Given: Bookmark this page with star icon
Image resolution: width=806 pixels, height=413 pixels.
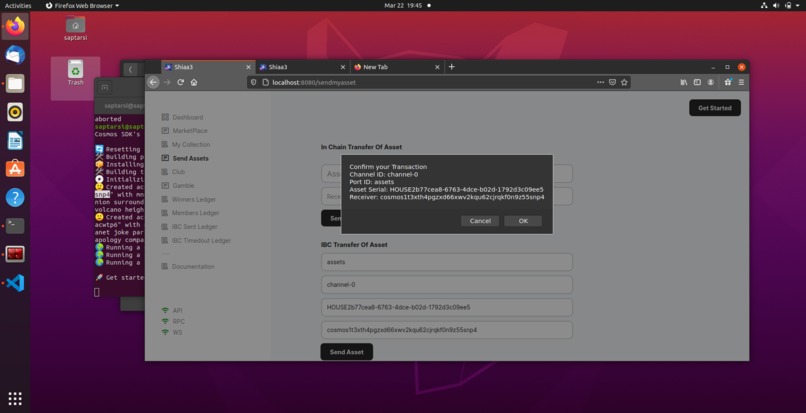Looking at the screenshot, I should (x=624, y=82).
